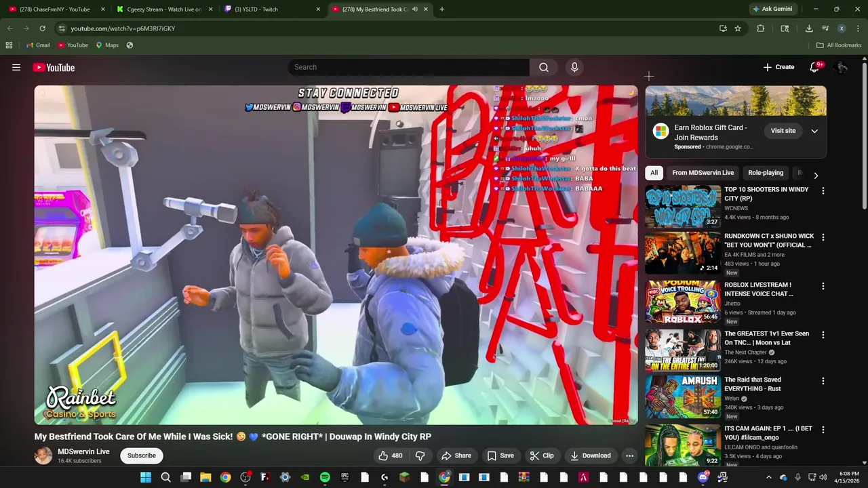Open Maps bookmark
868x488 pixels.
107,45
